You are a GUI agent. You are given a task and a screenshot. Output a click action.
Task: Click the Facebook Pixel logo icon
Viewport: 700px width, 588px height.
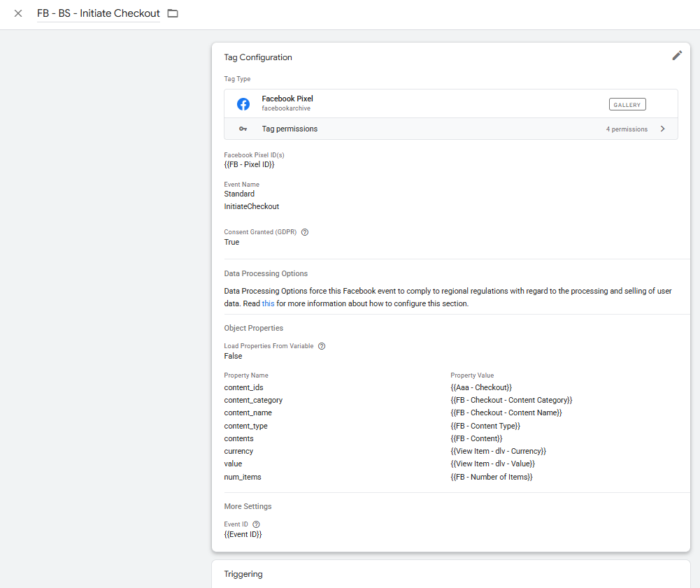point(243,104)
